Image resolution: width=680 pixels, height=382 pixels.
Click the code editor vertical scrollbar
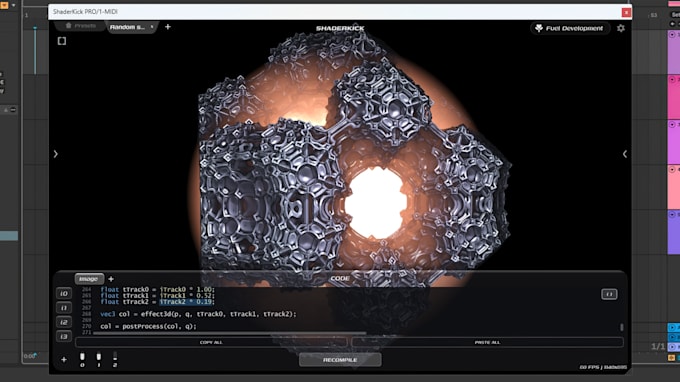[x=621, y=327]
